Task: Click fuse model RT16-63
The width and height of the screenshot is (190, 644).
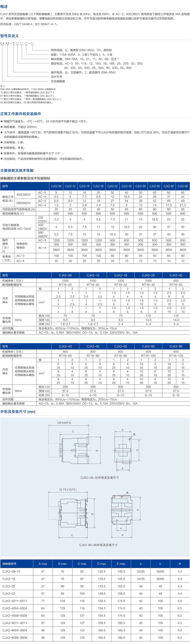Action: (65, 356)
